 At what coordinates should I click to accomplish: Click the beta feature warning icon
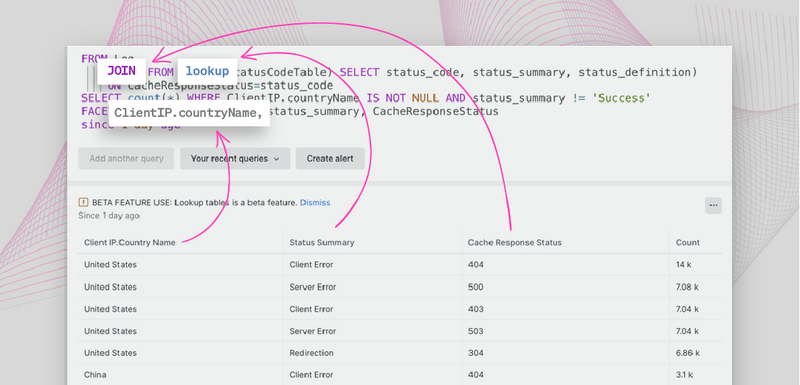[83, 202]
